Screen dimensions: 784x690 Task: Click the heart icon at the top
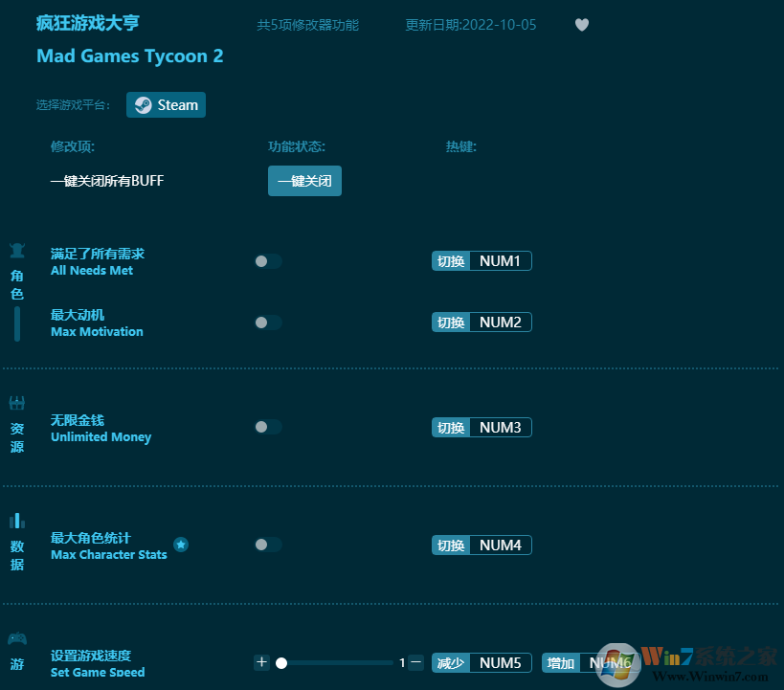click(581, 25)
